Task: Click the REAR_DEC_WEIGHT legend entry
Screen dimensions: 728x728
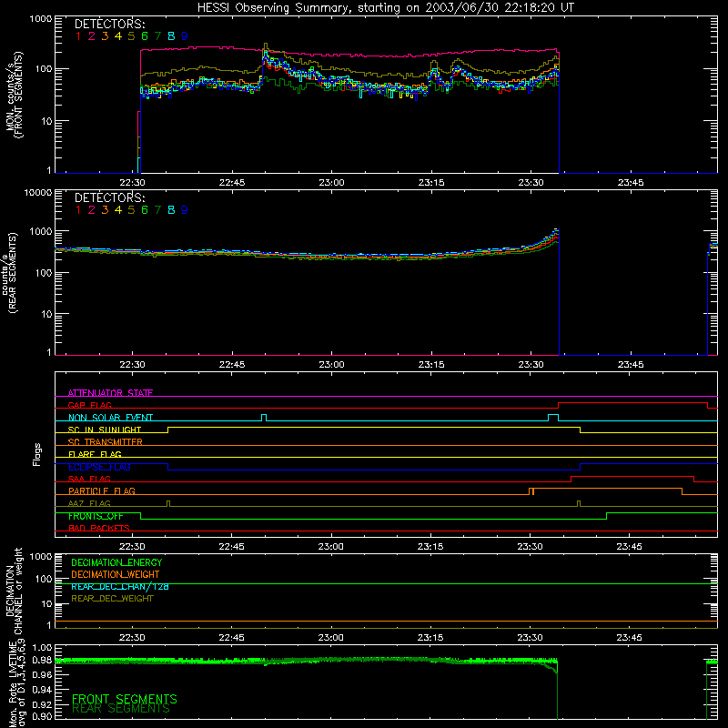Action: coord(112,599)
